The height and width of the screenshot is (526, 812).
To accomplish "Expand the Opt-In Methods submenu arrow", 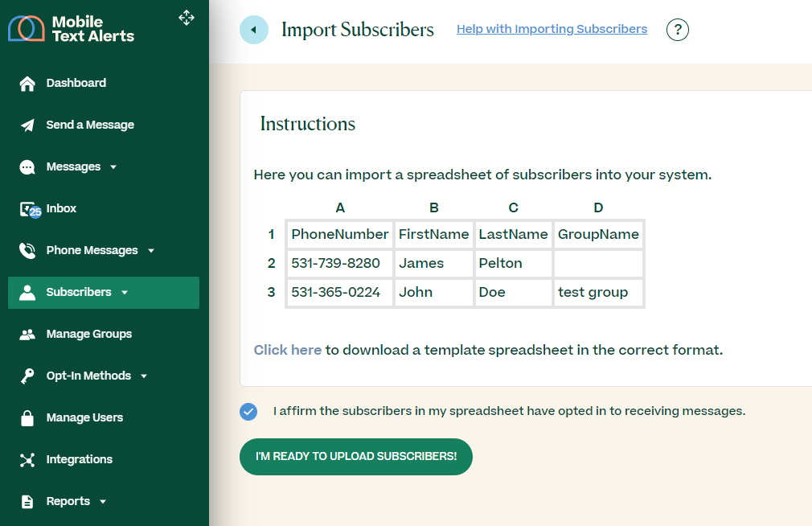I will click(x=144, y=376).
